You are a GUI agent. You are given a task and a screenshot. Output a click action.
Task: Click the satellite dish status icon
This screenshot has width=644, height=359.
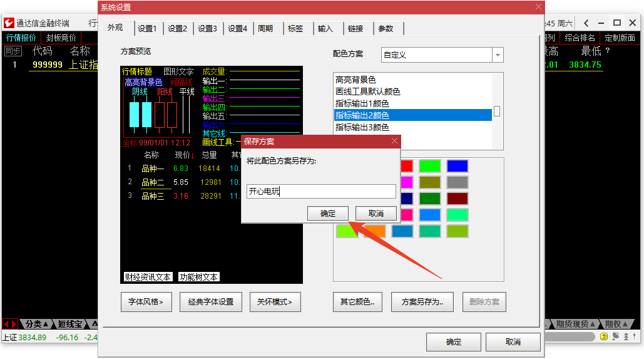coord(615,336)
